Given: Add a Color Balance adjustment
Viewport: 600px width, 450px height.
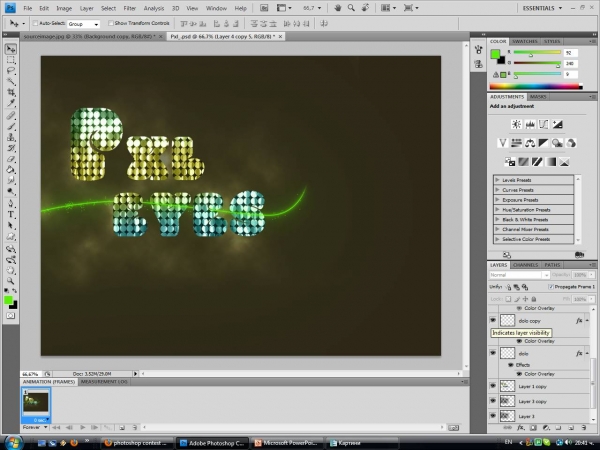Looking at the screenshot, I should (530, 143).
